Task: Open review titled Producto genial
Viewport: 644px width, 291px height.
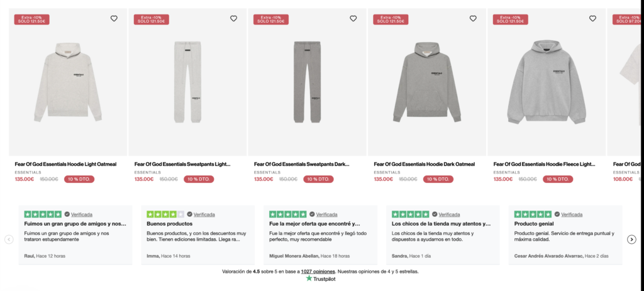Action: pyautogui.click(x=533, y=223)
